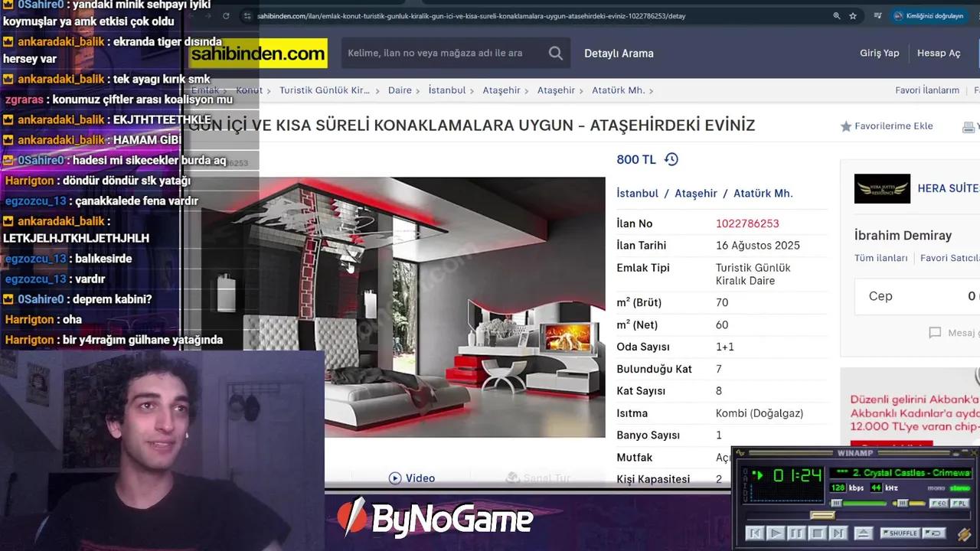Screen dimensions: 980x551
Task: Click Winamp volume slider
Action: coord(857,503)
